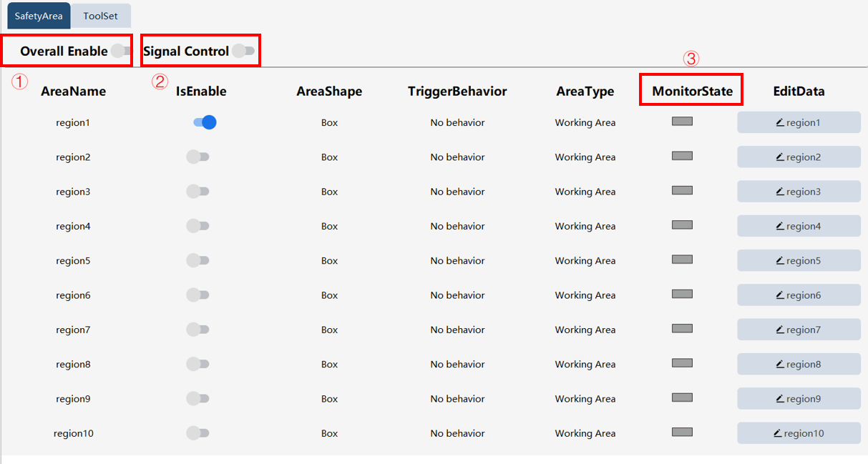Click the MonitorState column header
The image size is (868, 464).
pyautogui.click(x=692, y=91)
